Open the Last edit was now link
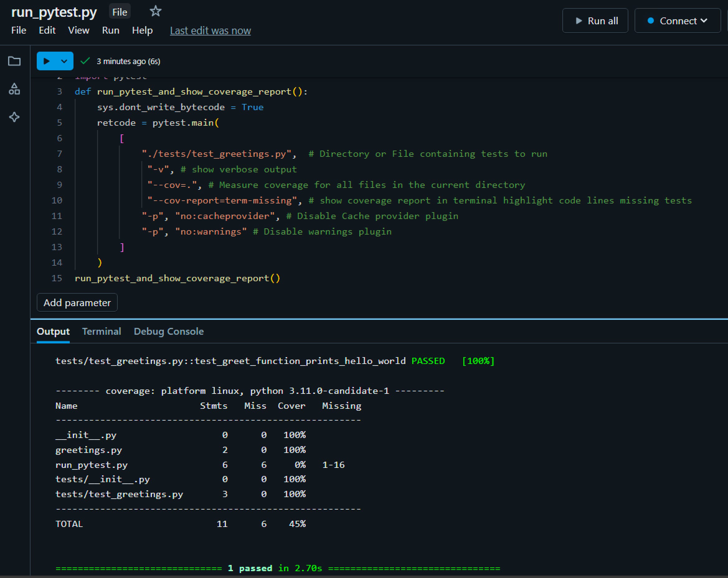 [210, 30]
